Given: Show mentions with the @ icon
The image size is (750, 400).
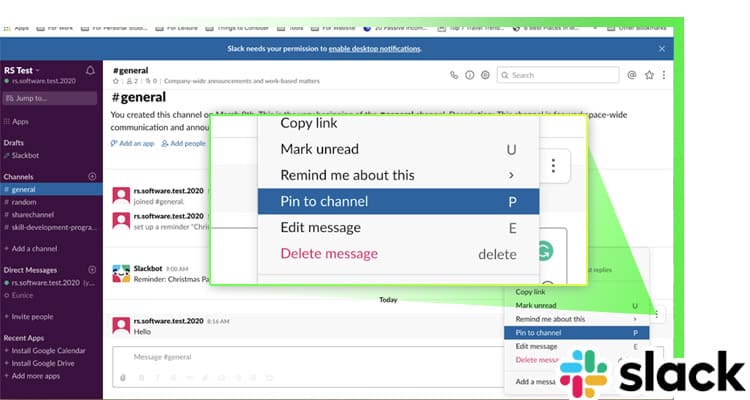Looking at the screenshot, I should point(631,75).
